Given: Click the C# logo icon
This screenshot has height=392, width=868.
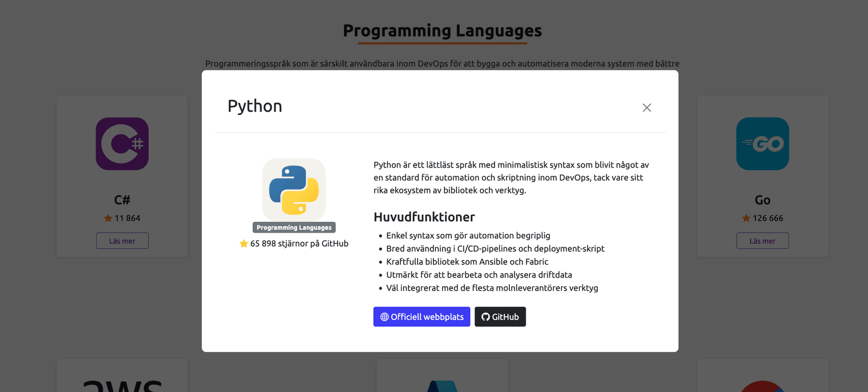Looking at the screenshot, I should click(x=122, y=144).
